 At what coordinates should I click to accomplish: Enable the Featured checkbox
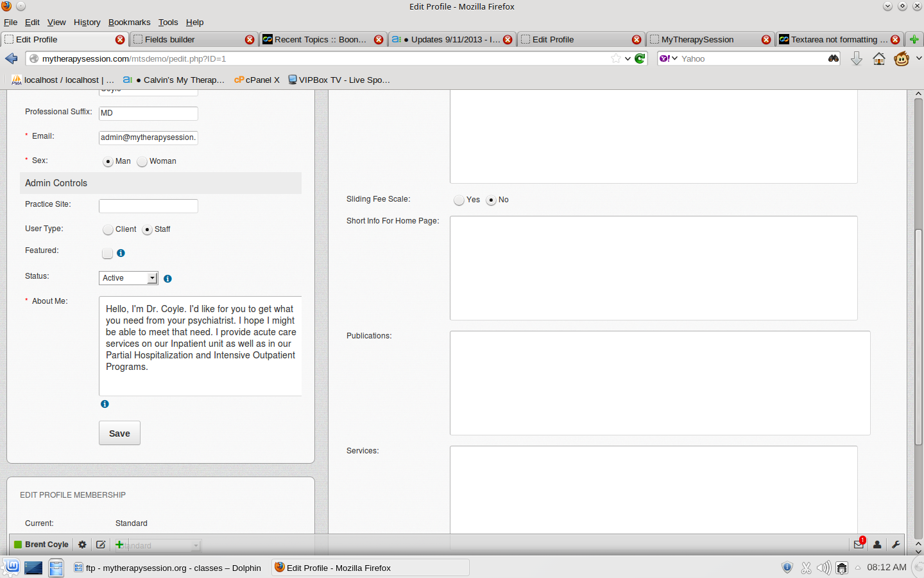point(107,254)
